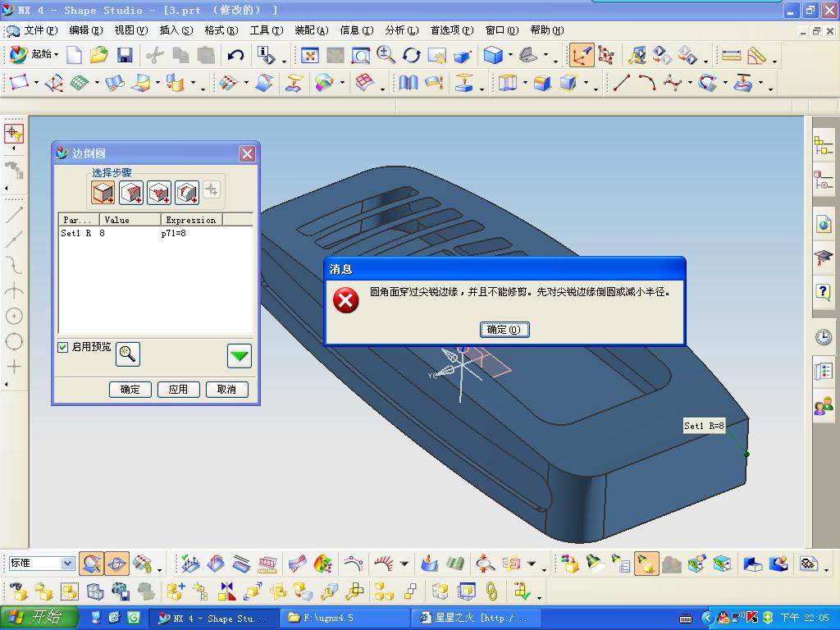Click the Open folder icon
The height and width of the screenshot is (630, 840).
(99, 55)
